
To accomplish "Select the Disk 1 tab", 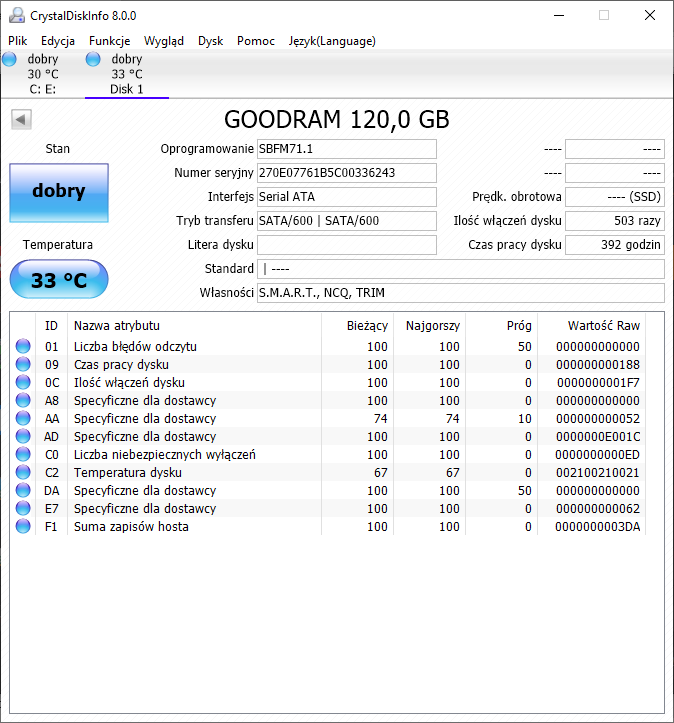I will click(127, 74).
